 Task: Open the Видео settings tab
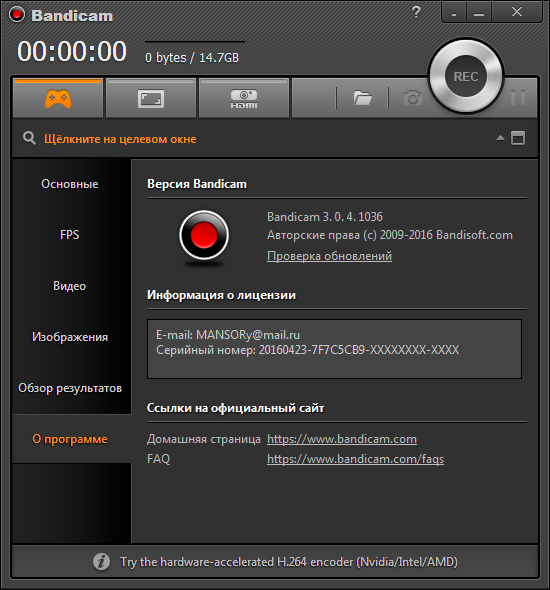(x=70, y=286)
